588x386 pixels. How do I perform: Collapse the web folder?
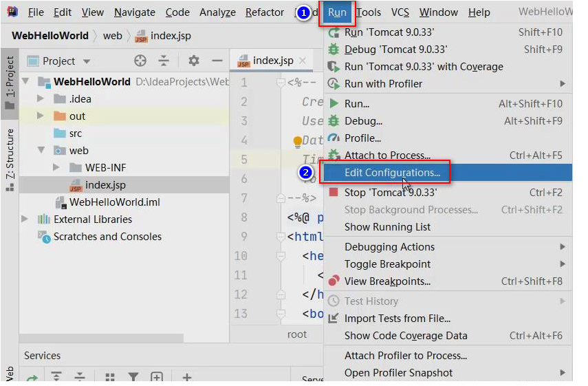pyautogui.click(x=41, y=150)
